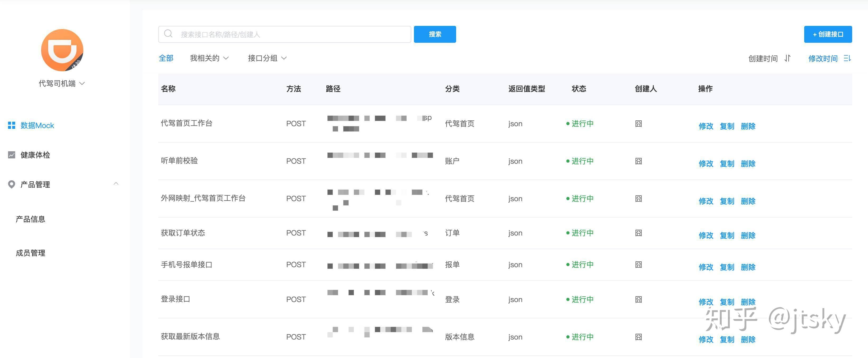Click the Didi logo above 代驾司机端
Image resolution: width=868 pixels, height=358 pixels.
pyautogui.click(x=62, y=50)
